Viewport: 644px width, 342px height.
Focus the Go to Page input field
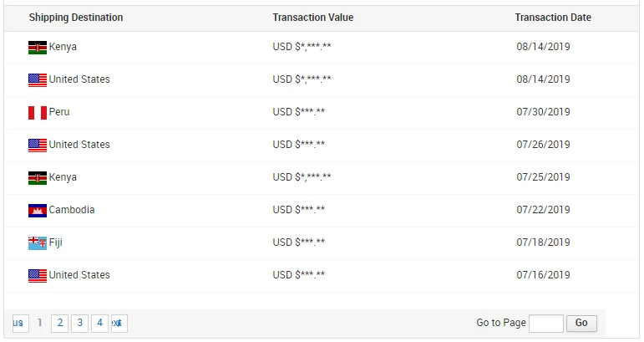click(546, 323)
